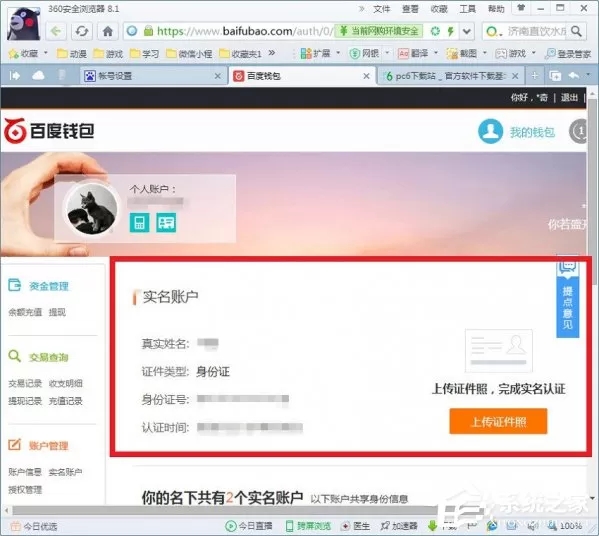The width and height of the screenshot is (599, 536).
Task: Open the 动漫 bookmark folder
Action: [72, 54]
